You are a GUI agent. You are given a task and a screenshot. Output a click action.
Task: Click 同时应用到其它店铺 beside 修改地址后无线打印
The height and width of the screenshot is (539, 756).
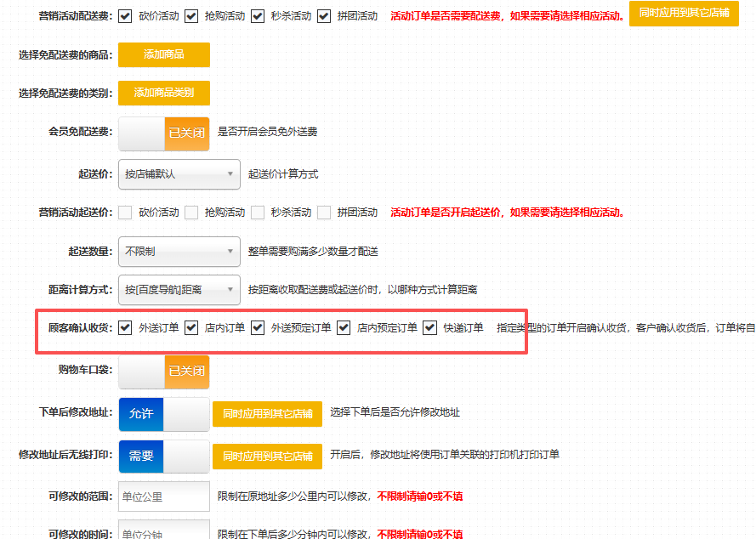click(x=267, y=457)
